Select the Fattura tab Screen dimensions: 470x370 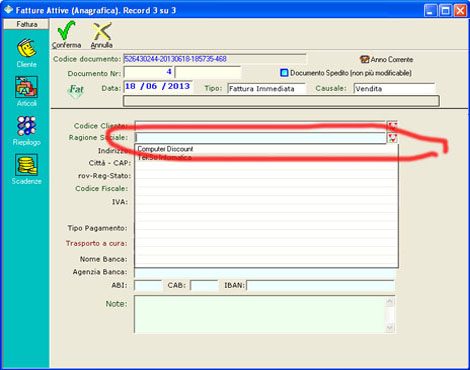pos(26,24)
